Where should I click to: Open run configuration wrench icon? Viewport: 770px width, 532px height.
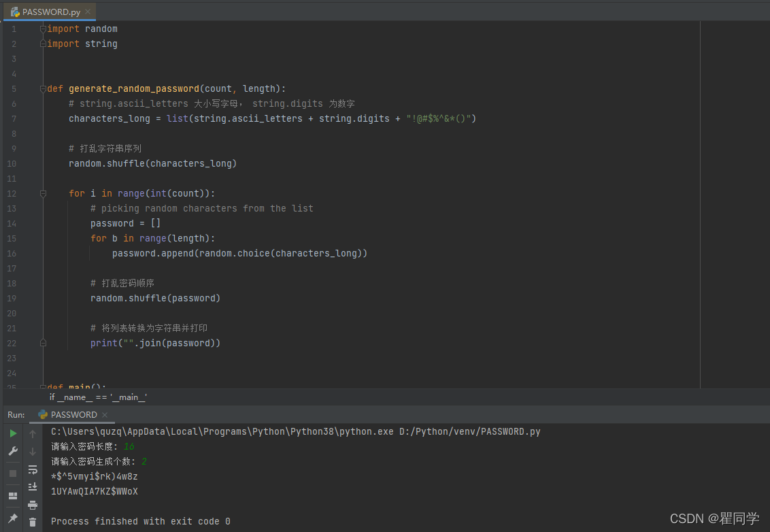coord(13,451)
